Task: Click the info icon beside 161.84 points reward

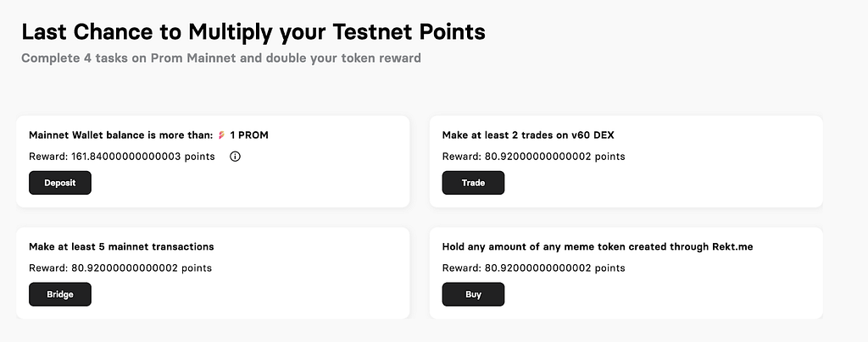Action: 235,157
